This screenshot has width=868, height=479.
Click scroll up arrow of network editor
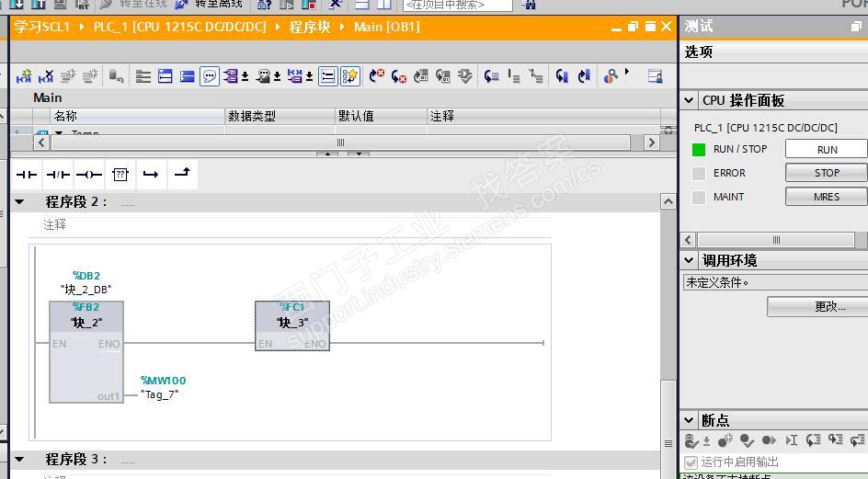668,201
